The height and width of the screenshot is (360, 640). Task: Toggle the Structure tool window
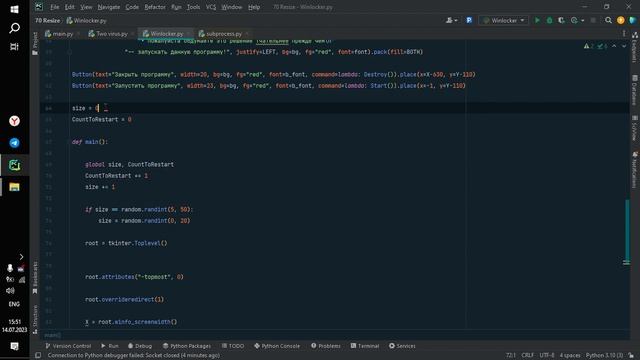[35, 319]
